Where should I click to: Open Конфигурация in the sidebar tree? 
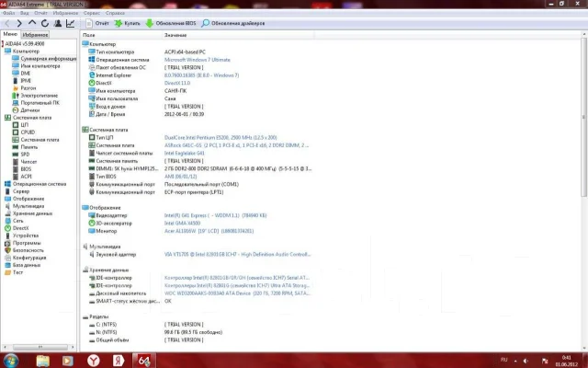pyautogui.click(x=29, y=258)
